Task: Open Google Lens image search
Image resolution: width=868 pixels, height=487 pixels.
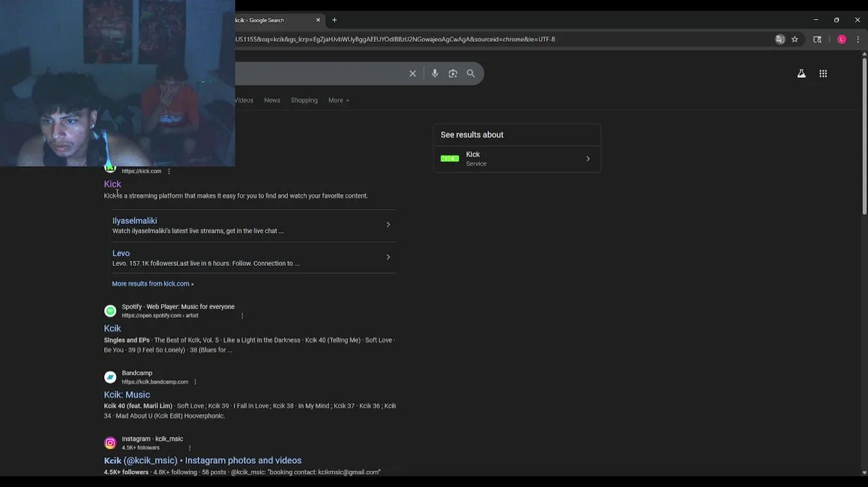Action: 453,74
